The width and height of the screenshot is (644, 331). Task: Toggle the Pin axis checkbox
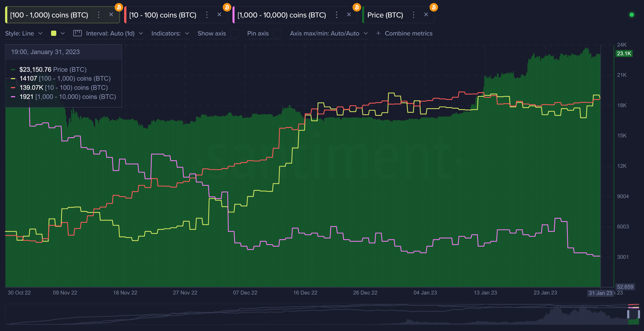[x=277, y=33]
